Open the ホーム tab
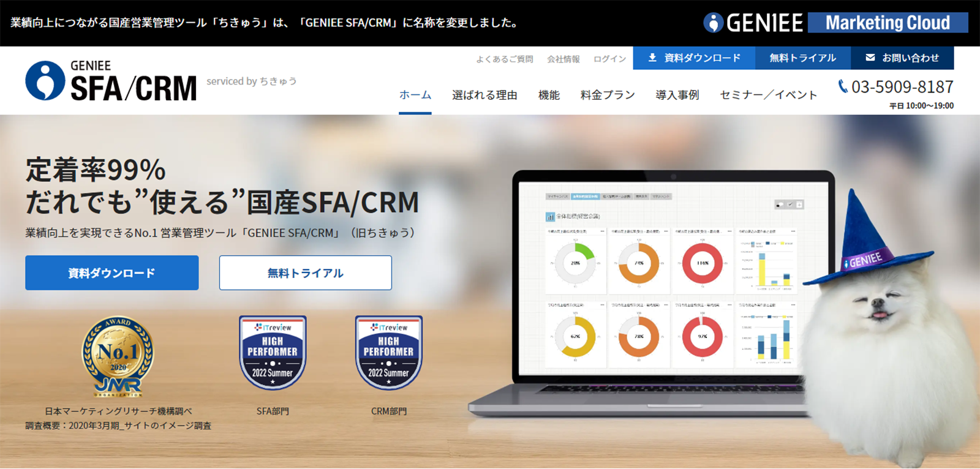Image resolution: width=980 pixels, height=469 pixels. click(415, 95)
